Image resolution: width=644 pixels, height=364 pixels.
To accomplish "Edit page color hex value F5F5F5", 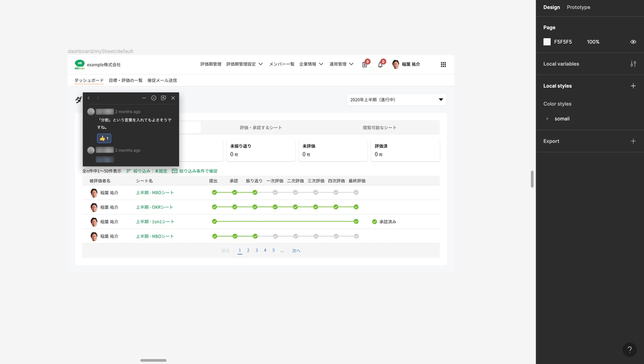I will [x=563, y=42].
